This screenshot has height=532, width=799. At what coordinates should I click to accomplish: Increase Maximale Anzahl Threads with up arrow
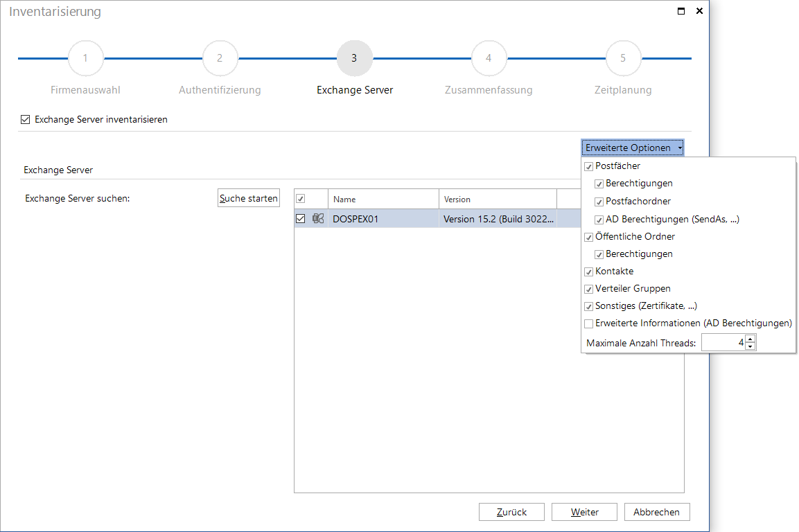click(x=750, y=339)
